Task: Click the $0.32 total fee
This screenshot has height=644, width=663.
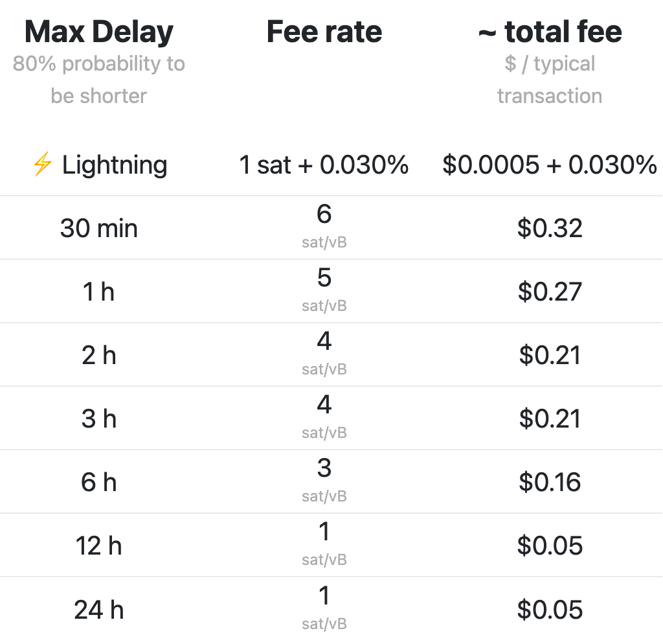Action: [550, 228]
